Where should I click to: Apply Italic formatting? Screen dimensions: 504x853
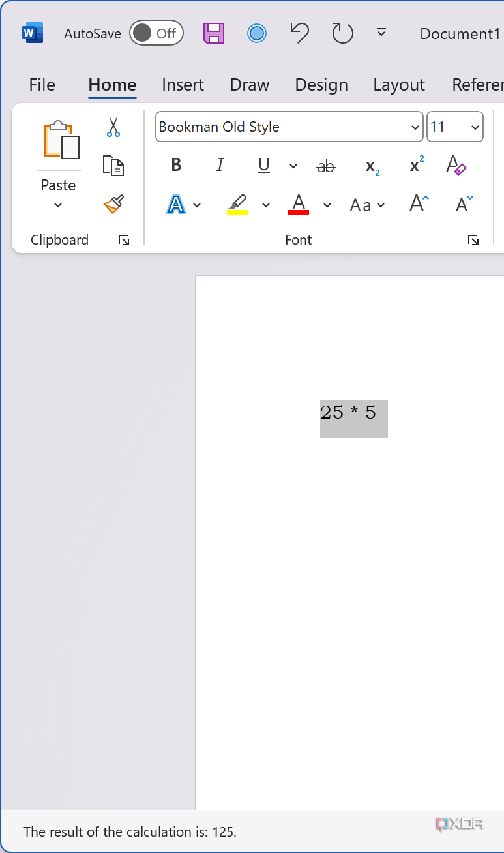coord(220,165)
